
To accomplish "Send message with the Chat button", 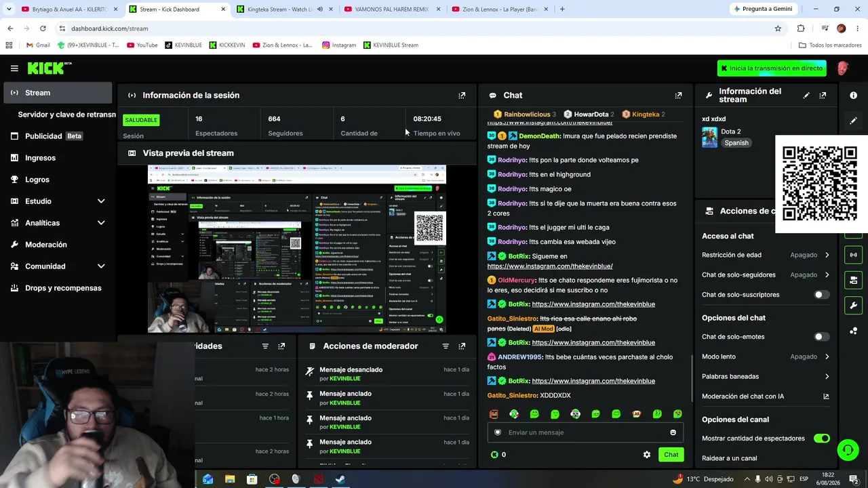I will point(671,455).
